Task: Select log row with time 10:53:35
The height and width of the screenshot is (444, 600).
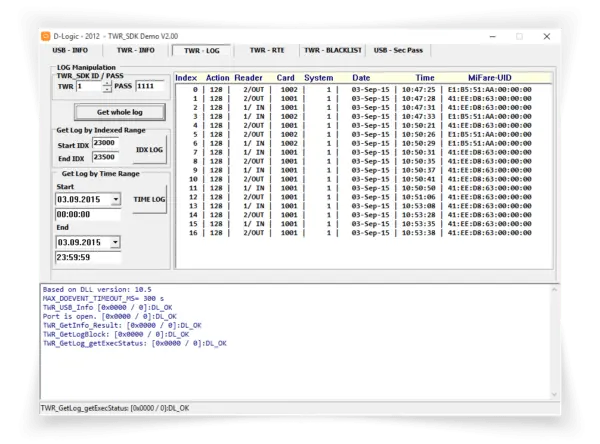Action: pyautogui.click(x=362, y=224)
